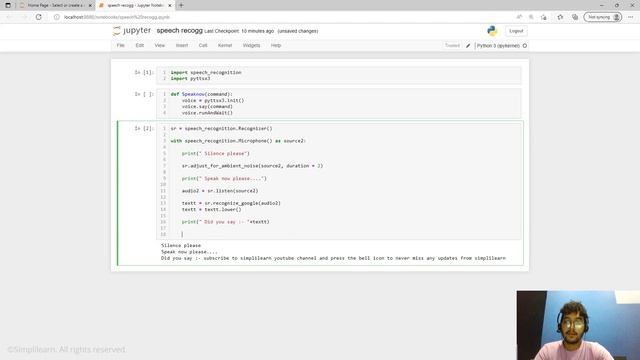The height and width of the screenshot is (360, 640).
Task: Select the cell defining def SpeakNow
Action: (339, 103)
